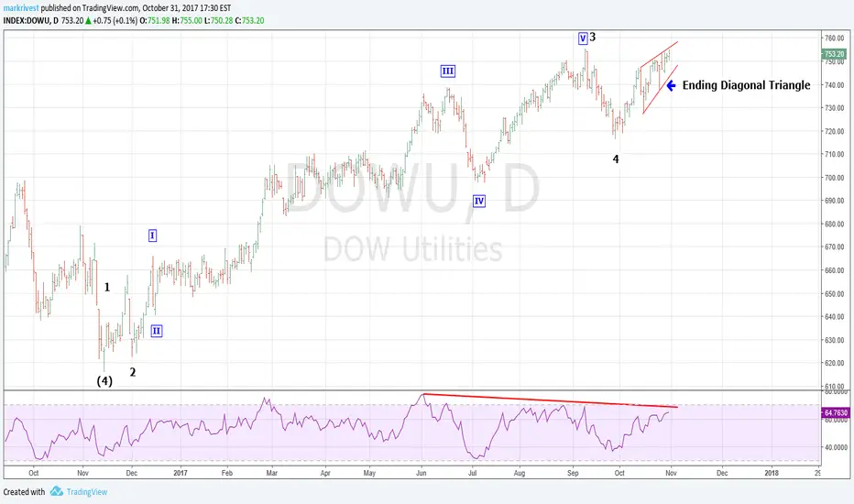Click the green up-triangle change indicator
This screenshot has width=854, height=504.
coord(88,21)
